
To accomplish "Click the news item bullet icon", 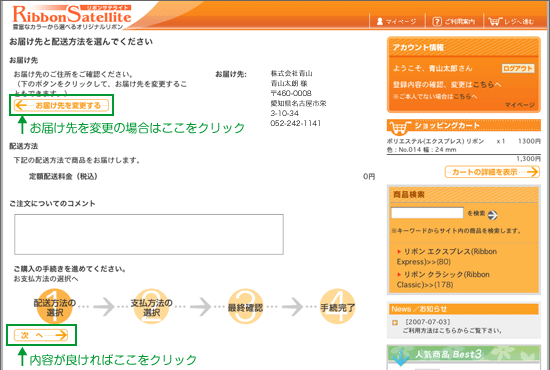I will (395, 322).
